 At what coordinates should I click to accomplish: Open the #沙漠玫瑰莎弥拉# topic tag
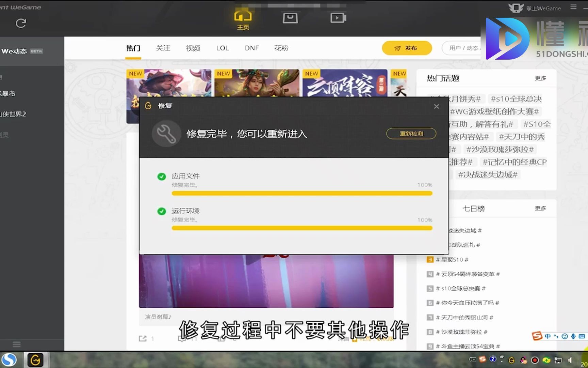click(500, 149)
